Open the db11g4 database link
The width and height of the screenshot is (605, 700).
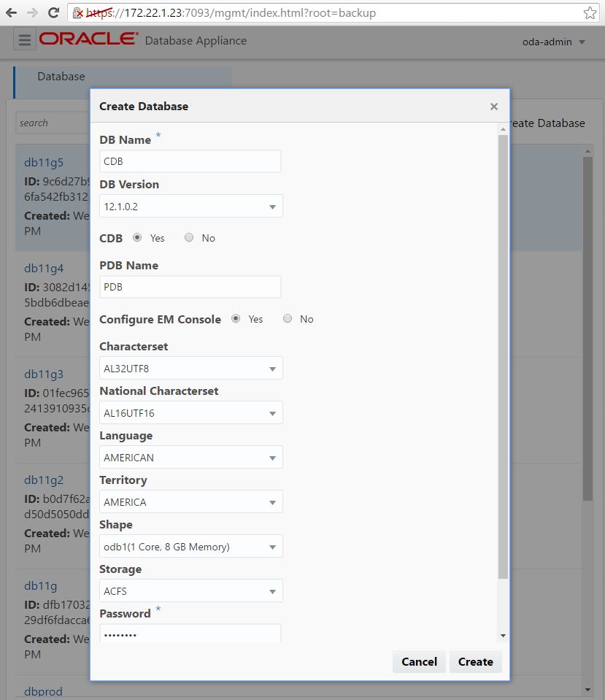click(x=44, y=269)
